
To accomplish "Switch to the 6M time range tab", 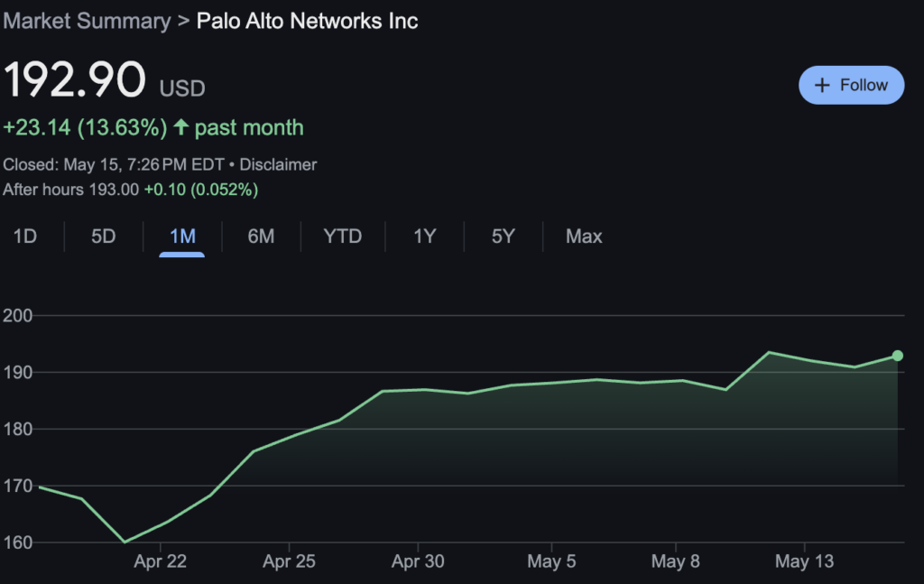I will coord(261,236).
